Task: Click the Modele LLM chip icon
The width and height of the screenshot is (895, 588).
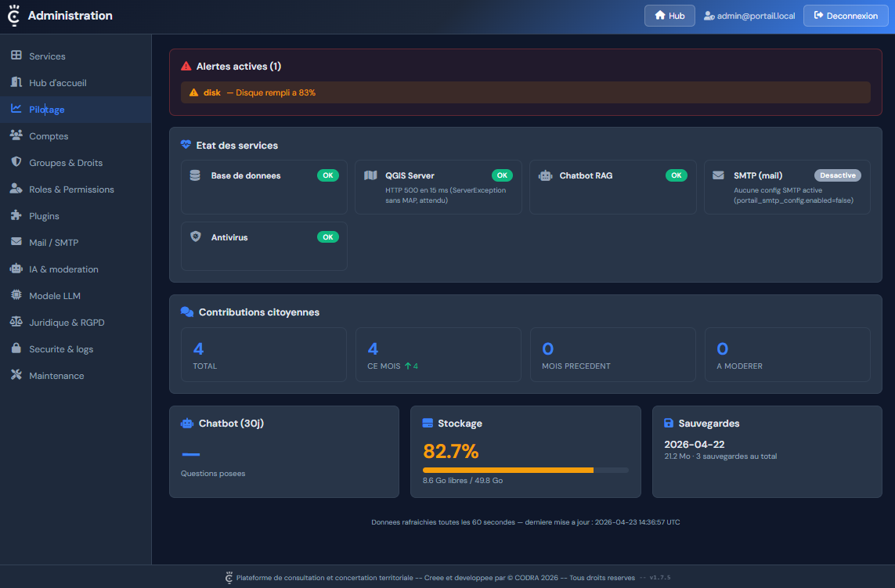Action: (x=16, y=295)
